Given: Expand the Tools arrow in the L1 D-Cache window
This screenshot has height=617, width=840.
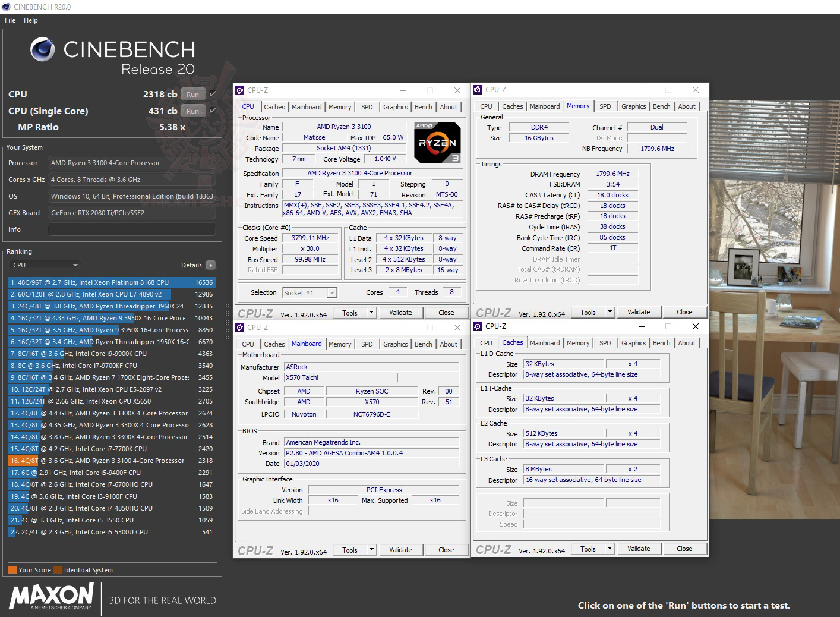Looking at the screenshot, I should [x=610, y=549].
